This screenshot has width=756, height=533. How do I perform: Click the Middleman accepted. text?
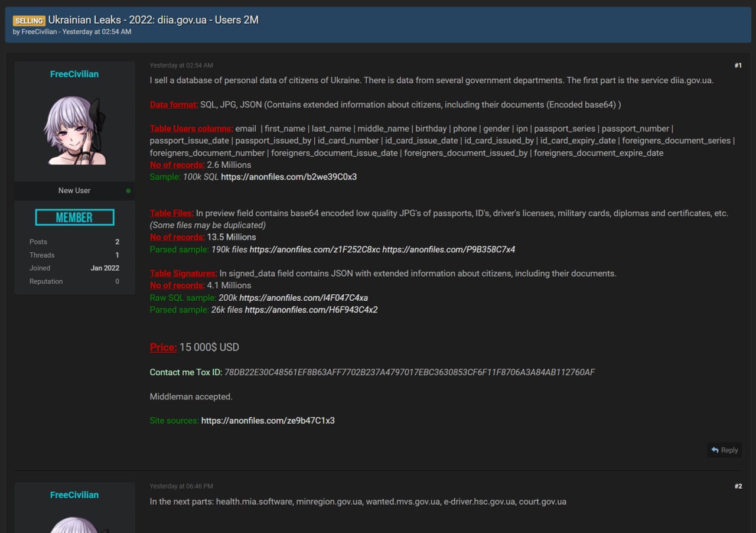(191, 396)
